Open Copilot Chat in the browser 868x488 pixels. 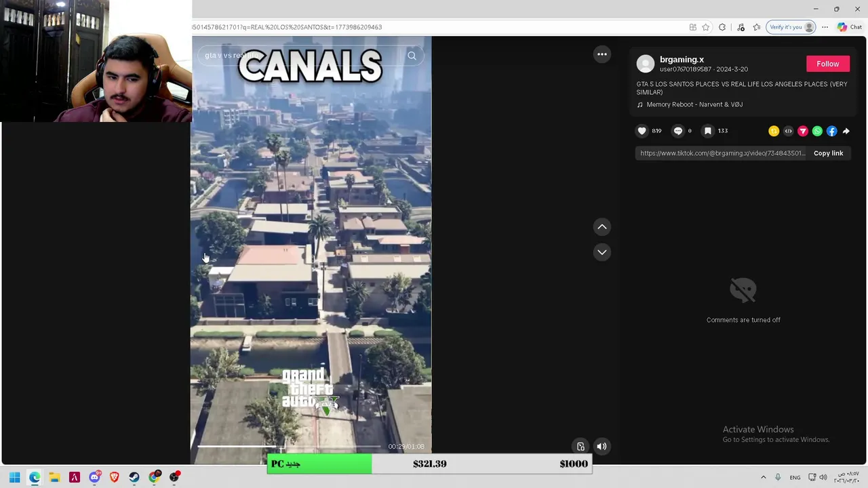click(x=849, y=27)
